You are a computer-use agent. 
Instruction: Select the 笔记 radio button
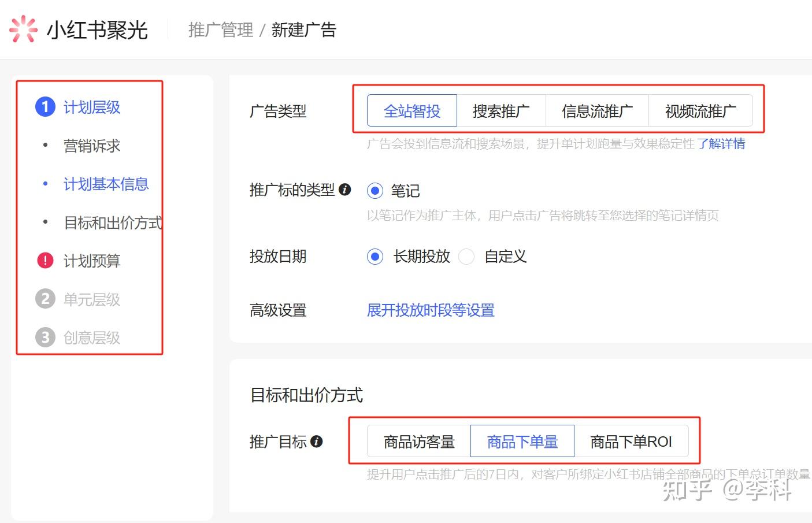(375, 191)
